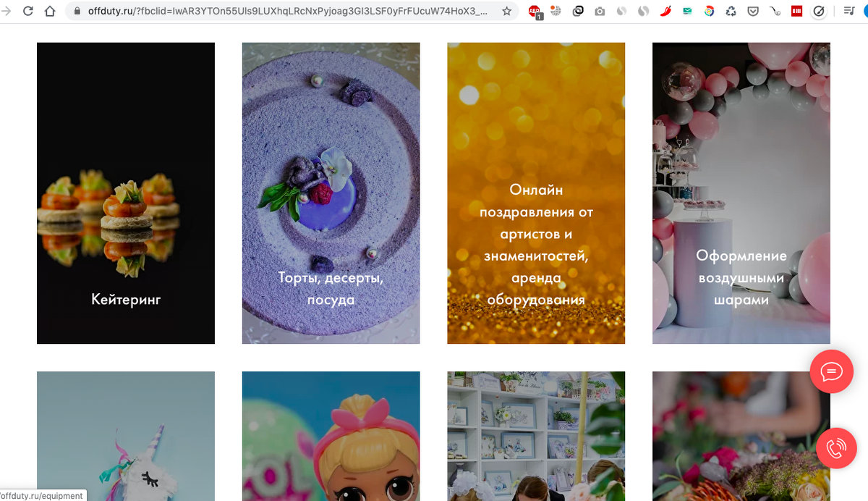Open the recycle arrows extension icon
868x501 pixels.
pos(731,12)
